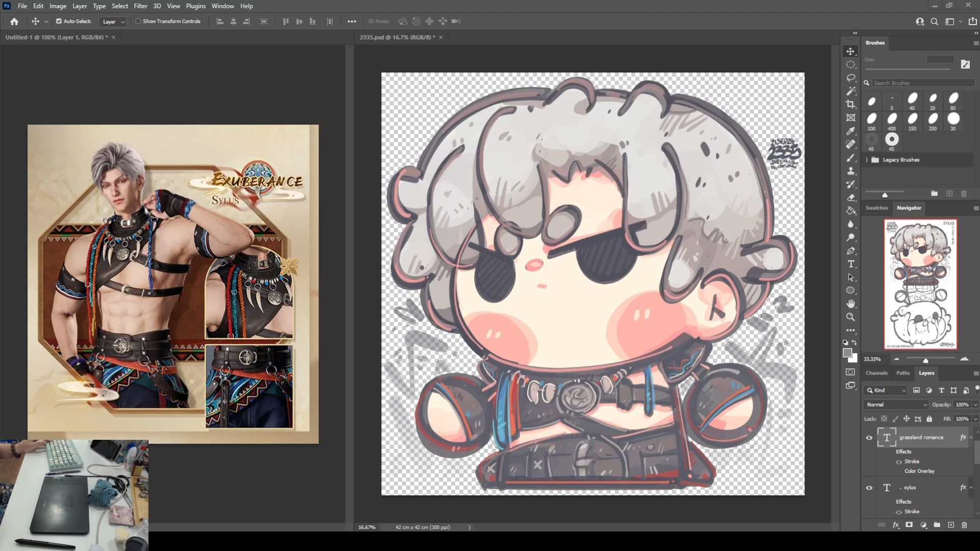The image size is (980, 551).
Task: Collapse effects of grassland romance layer
Action: pos(971,438)
